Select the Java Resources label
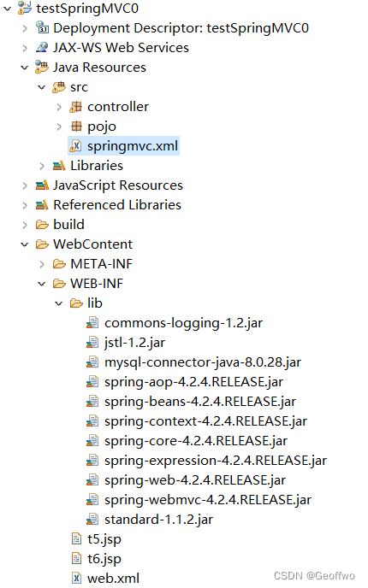Viewport: 368px width, 588px height. (99, 68)
